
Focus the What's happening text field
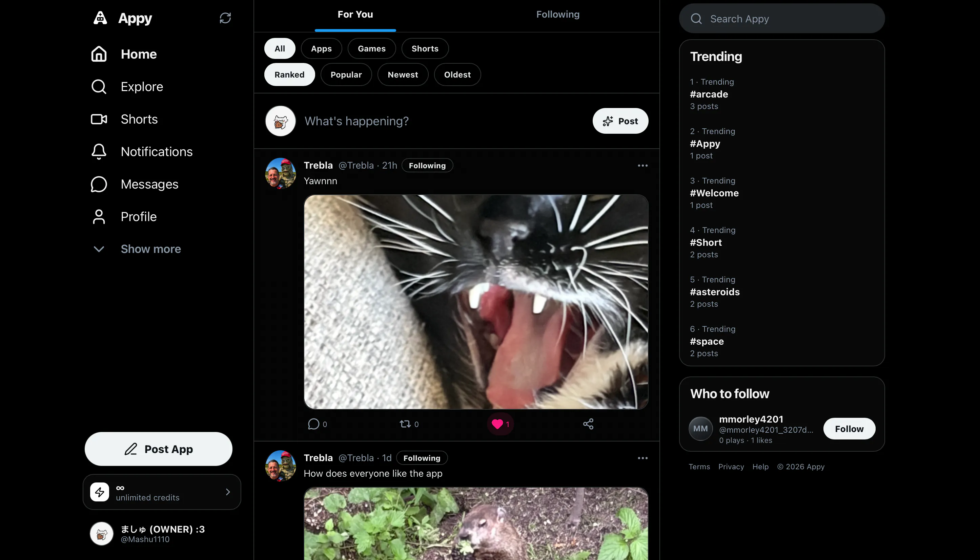click(x=443, y=121)
